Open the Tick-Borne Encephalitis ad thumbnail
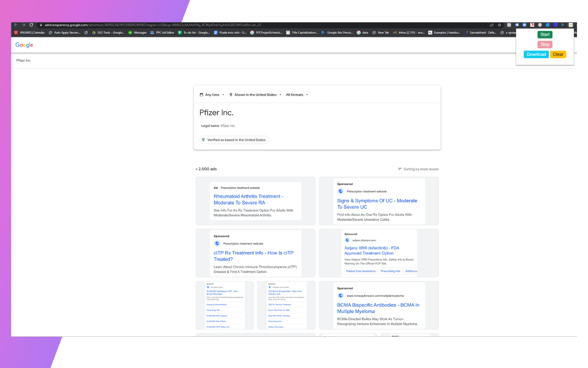 pyautogui.click(x=286, y=305)
